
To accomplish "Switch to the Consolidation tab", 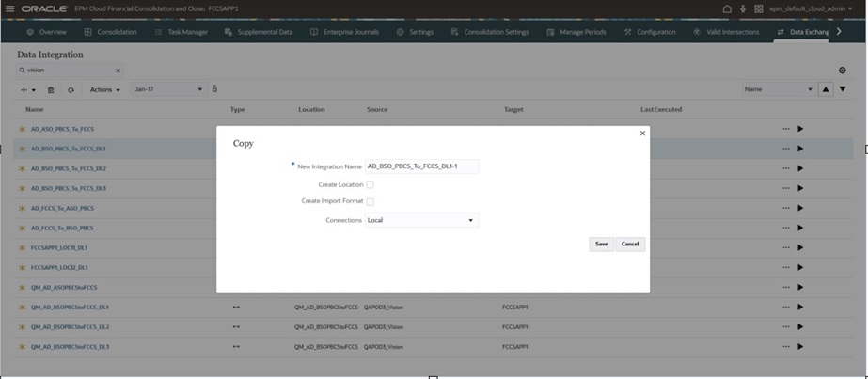I will pyautogui.click(x=111, y=32).
